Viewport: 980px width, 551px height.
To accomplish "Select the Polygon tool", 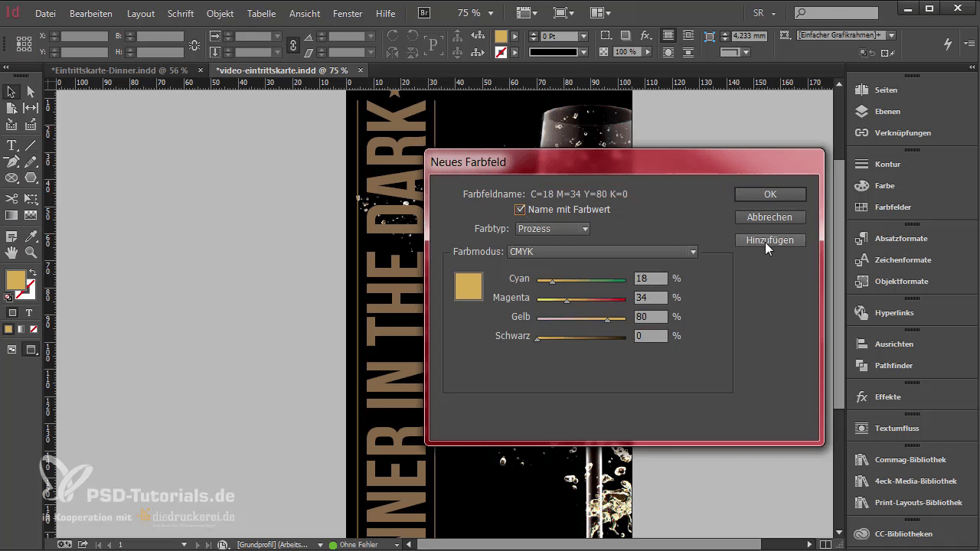I will [31, 178].
